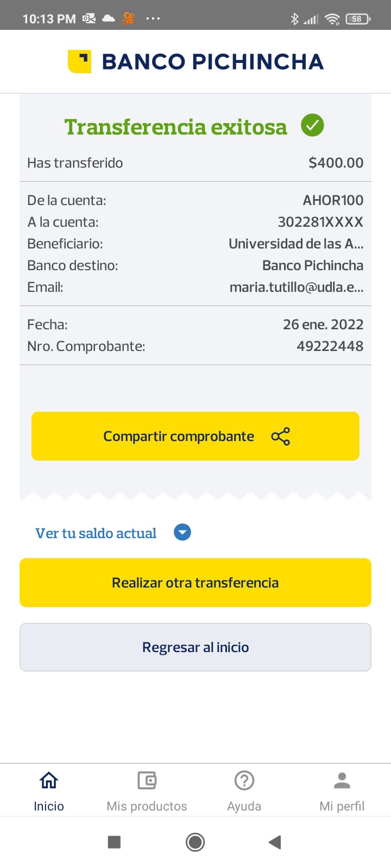Open the Mis productos wallet icon
This screenshot has width=391, height=868.
(147, 781)
